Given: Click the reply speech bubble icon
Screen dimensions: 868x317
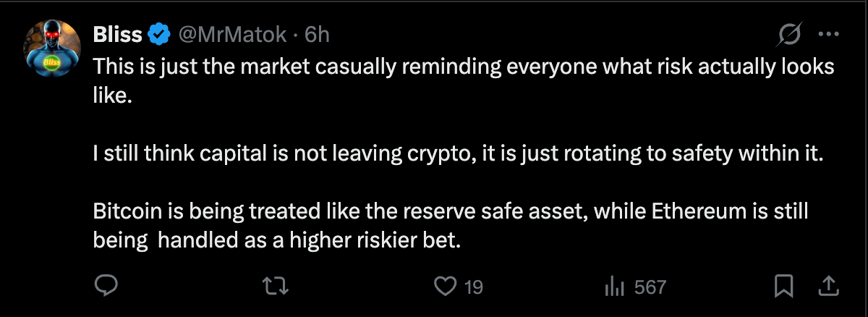Looking at the screenshot, I should click(106, 287).
